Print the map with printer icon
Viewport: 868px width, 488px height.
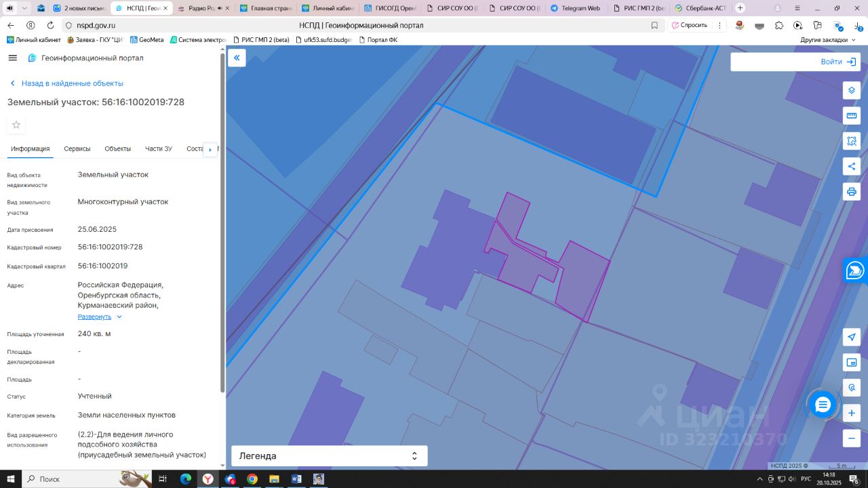tap(852, 191)
